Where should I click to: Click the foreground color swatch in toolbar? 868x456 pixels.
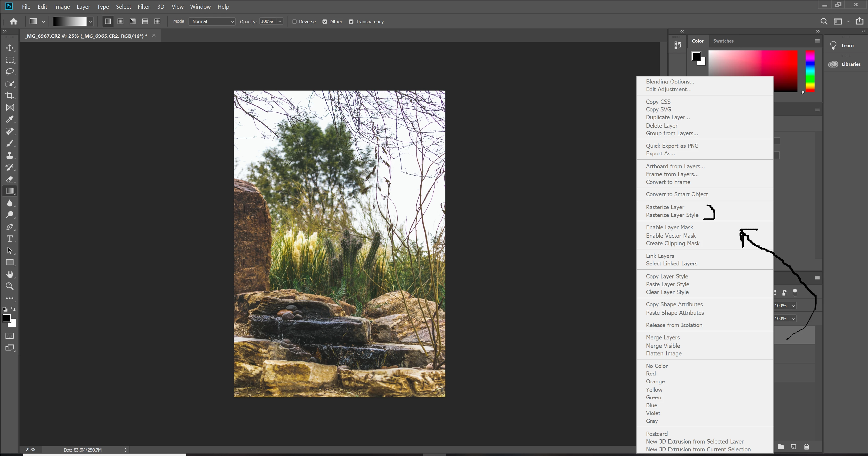tap(7, 318)
